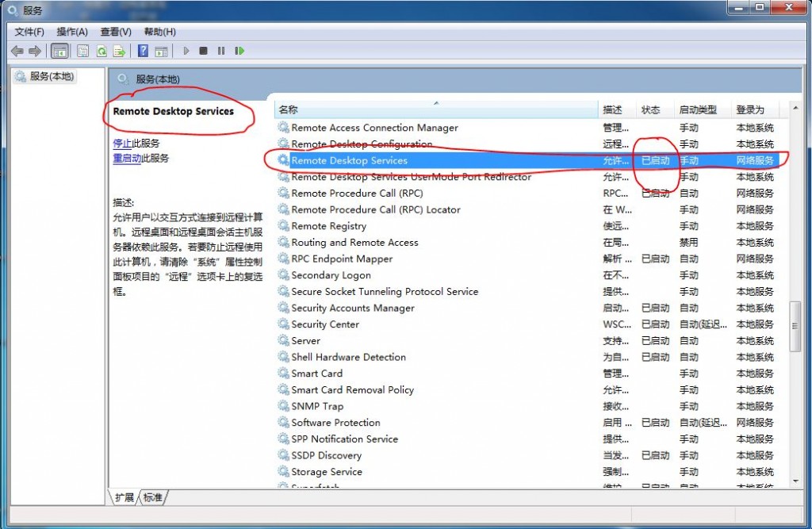Select Software Protection service row

coord(527,423)
